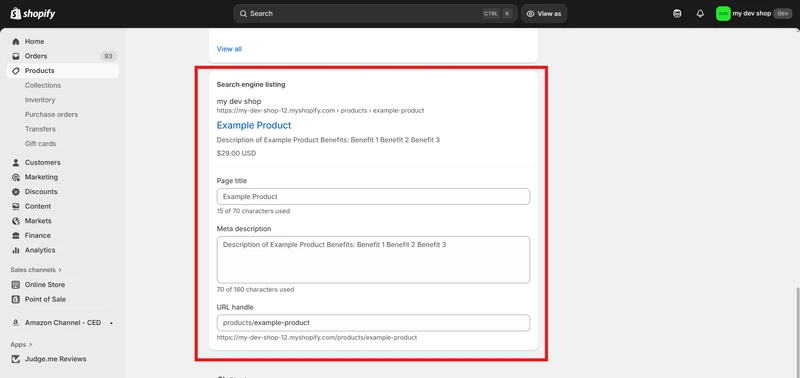The image size is (800, 378).
Task: Click the green store avatar
Action: tap(723, 14)
